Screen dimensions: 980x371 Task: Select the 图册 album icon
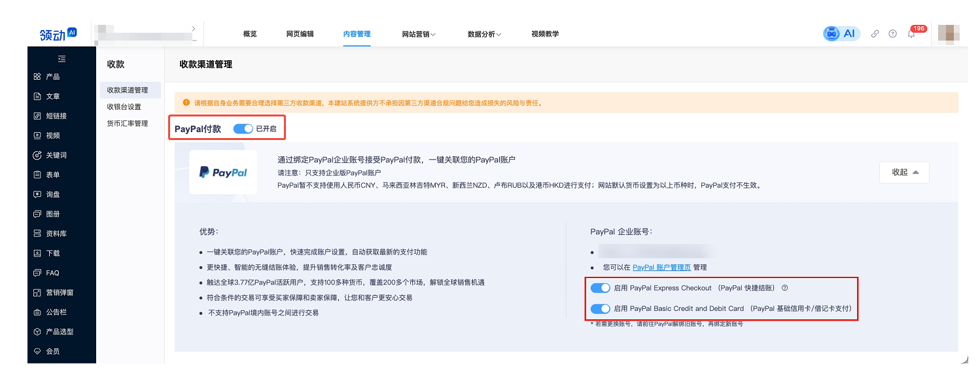pyautogui.click(x=37, y=214)
